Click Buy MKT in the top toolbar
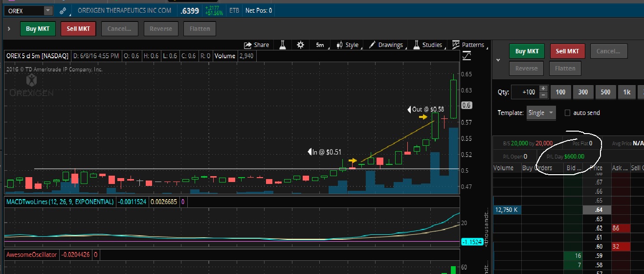 tap(38, 29)
